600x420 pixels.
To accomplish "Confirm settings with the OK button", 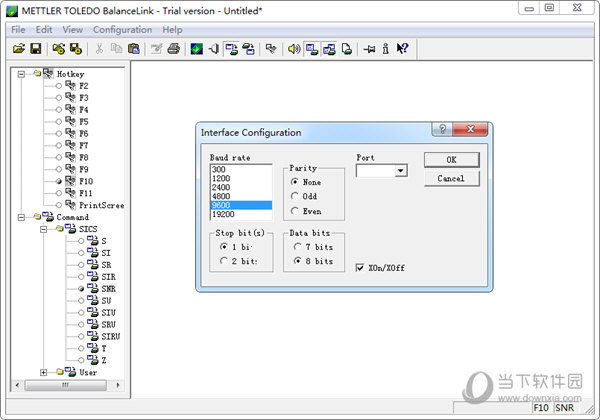I will point(452,160).
